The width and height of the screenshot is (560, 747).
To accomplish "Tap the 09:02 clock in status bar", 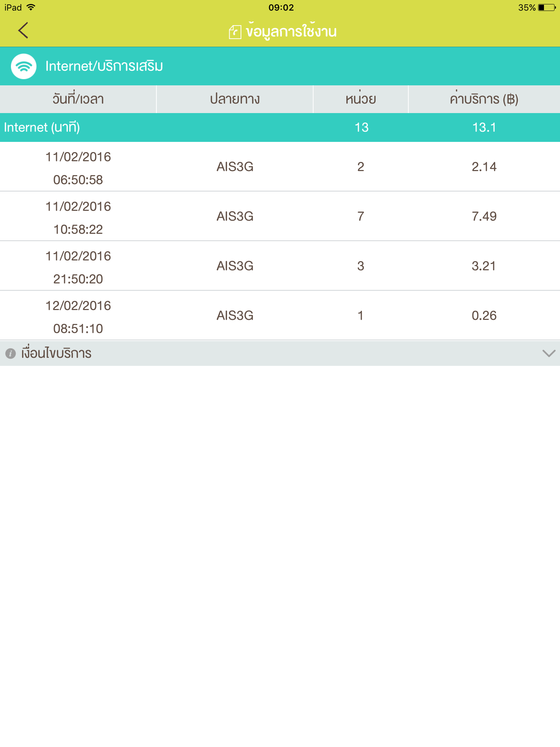I will pyautogui.click(x=281, y=7).
